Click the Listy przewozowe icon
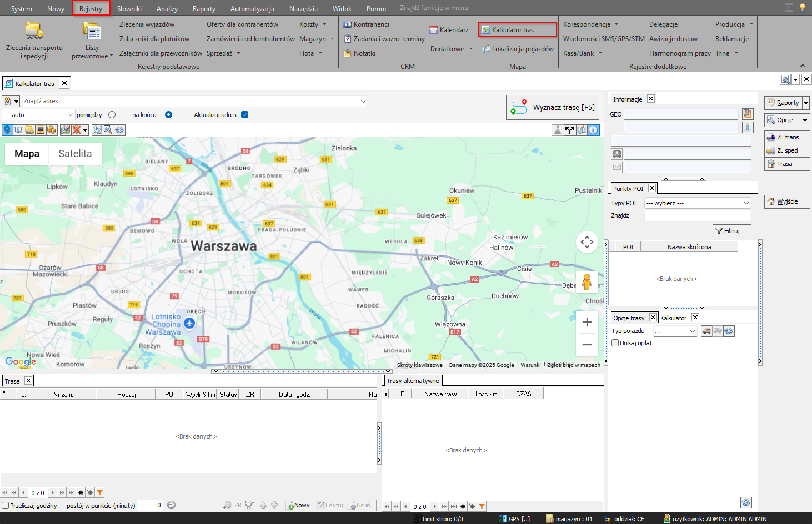Screen dimensions: 812x524 click(x=92, y=32)
